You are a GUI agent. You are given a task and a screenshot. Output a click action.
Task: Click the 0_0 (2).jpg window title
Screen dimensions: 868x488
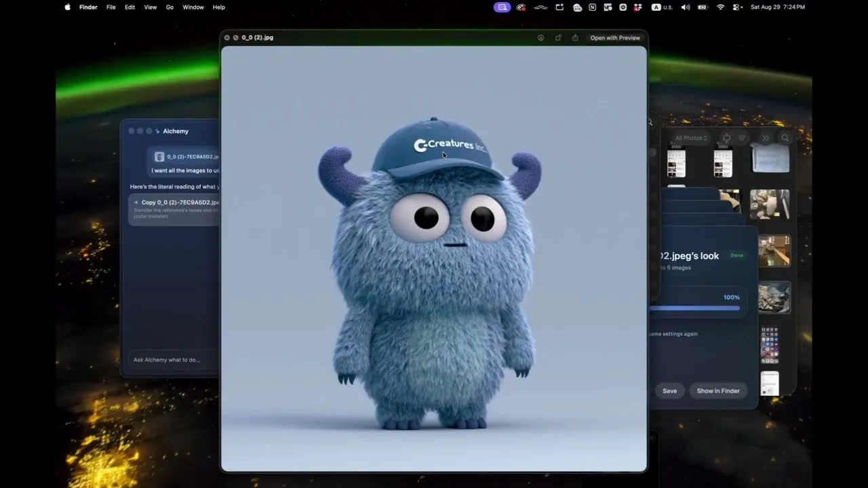pos(258,38)
